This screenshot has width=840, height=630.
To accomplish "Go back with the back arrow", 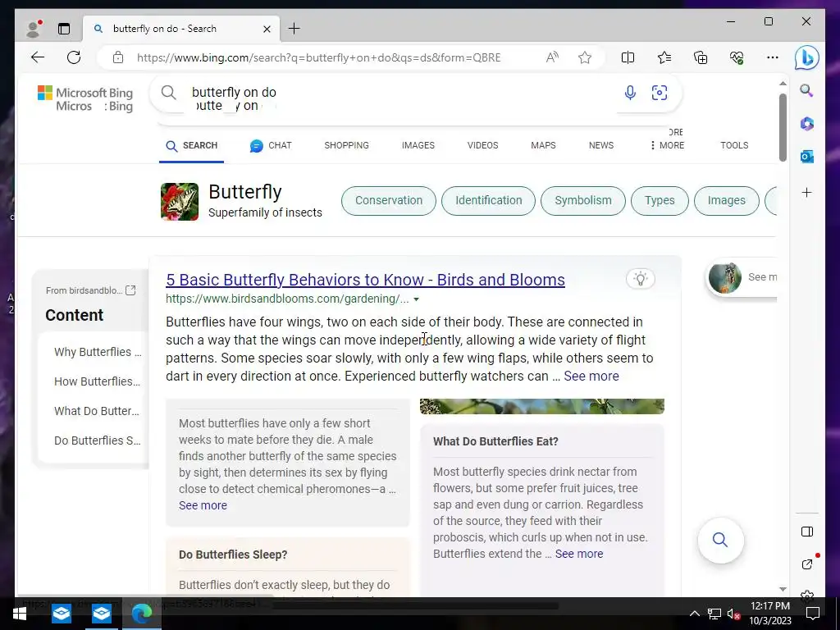I will tap(38, 57).
